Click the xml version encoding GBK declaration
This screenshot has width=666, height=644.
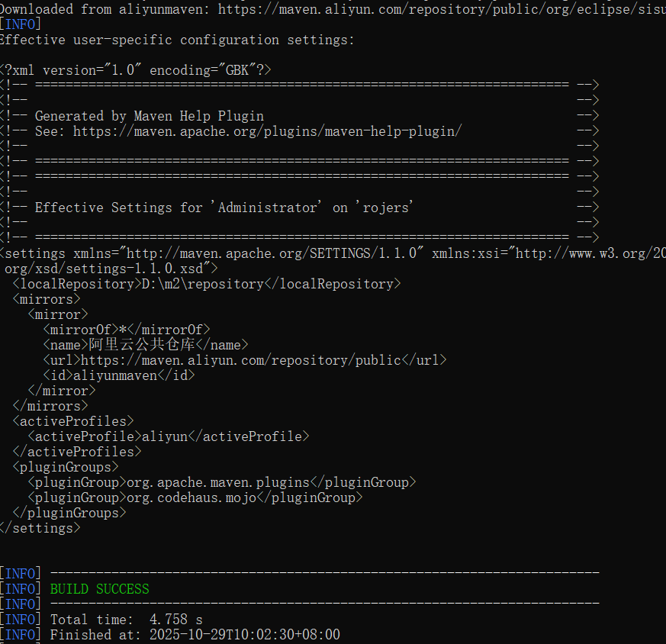136,70
